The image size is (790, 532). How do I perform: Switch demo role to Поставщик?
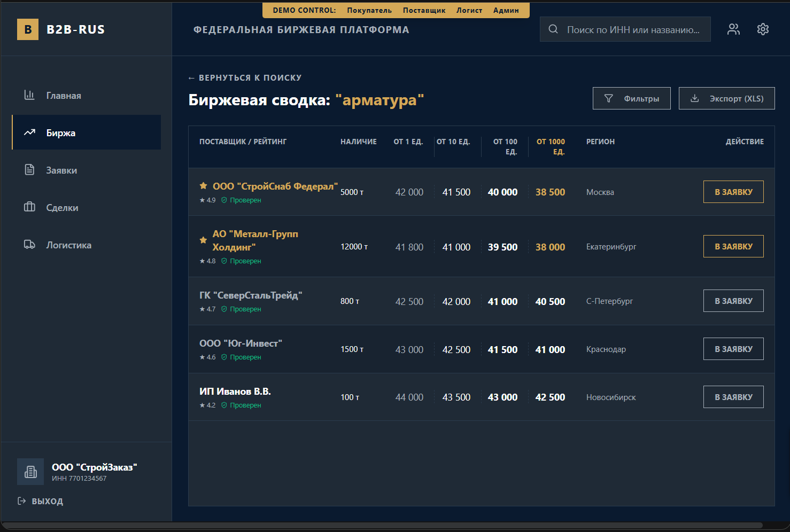click(424, 10)
